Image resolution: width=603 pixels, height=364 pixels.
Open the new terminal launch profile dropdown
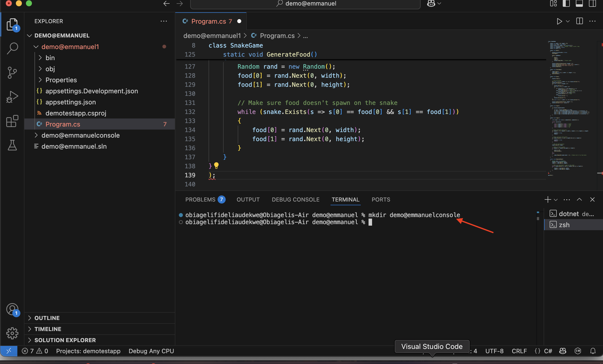(556, 200)
